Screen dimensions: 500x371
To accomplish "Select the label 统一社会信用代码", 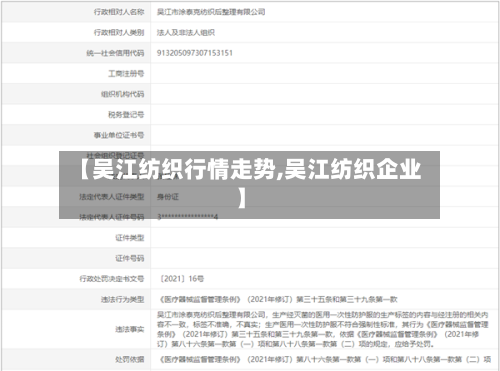I will (x=115, y=53).
